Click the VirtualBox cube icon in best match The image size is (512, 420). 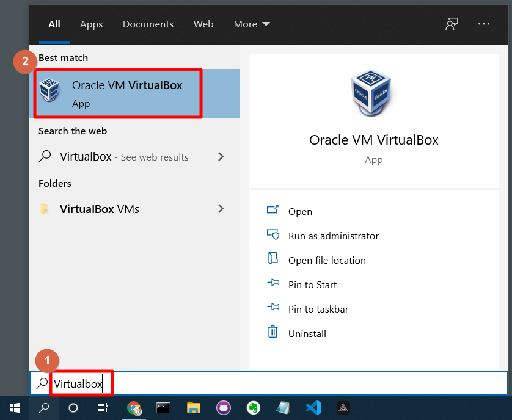pos(49,90)
